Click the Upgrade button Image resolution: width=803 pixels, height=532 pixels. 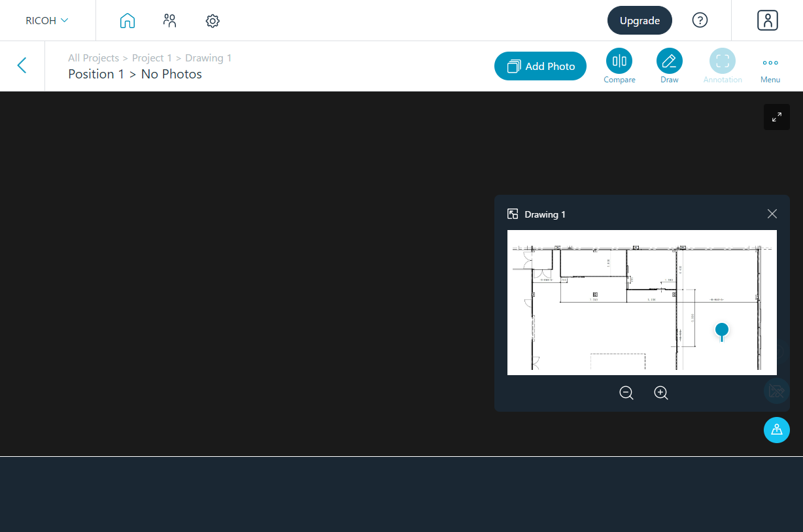[640, 20]
